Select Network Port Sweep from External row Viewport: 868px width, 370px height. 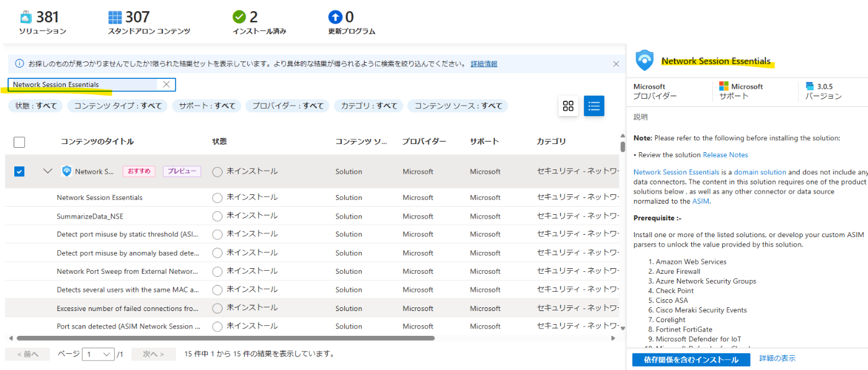click(x=312, y=271)
